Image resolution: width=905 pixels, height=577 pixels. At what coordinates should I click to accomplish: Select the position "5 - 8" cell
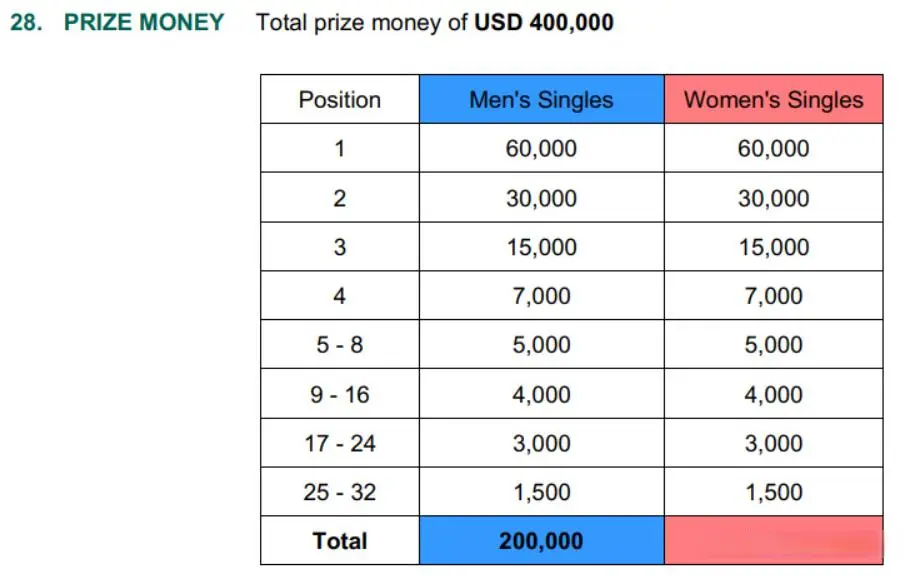(x=340, y=345)
